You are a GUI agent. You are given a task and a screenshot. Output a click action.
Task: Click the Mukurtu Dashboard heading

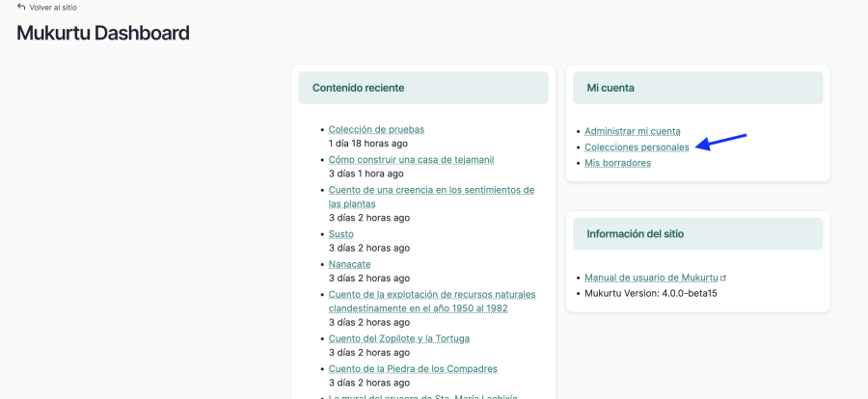[x=103, y=33]
